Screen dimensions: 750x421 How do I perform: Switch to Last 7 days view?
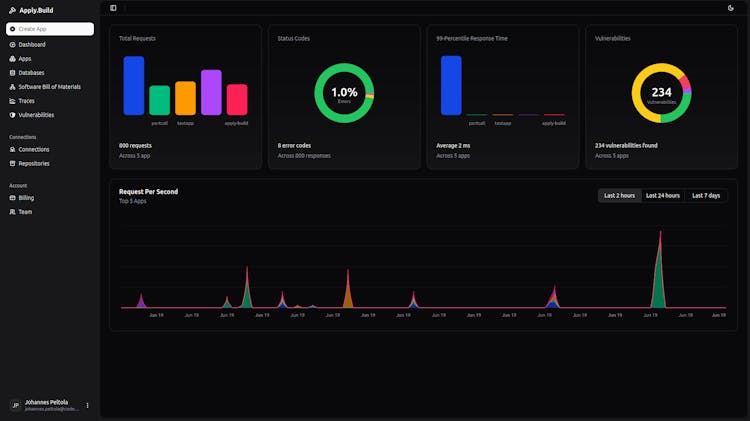(x=706, y=196)
